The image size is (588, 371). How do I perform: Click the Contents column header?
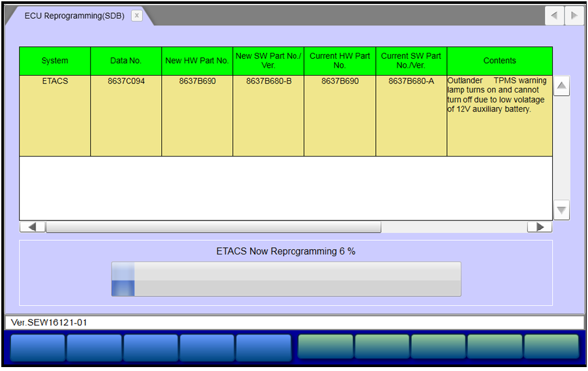coord(499,61)
